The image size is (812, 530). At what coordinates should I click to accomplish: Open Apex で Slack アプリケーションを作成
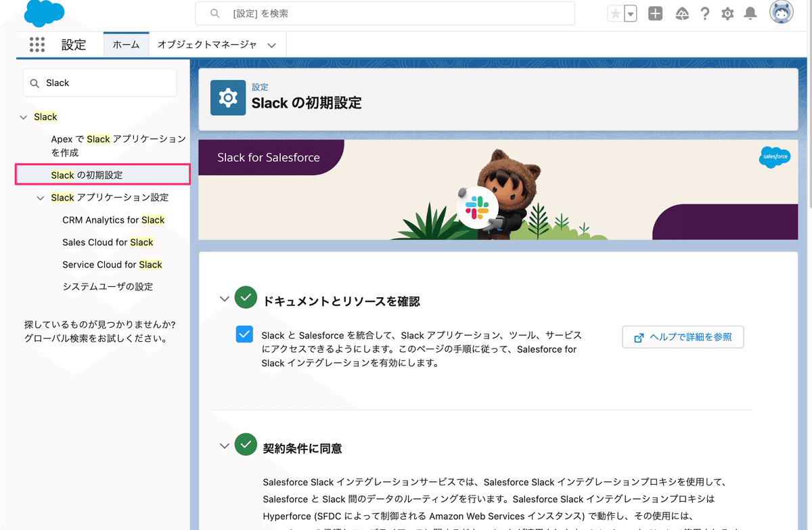[x=118, y=146]
